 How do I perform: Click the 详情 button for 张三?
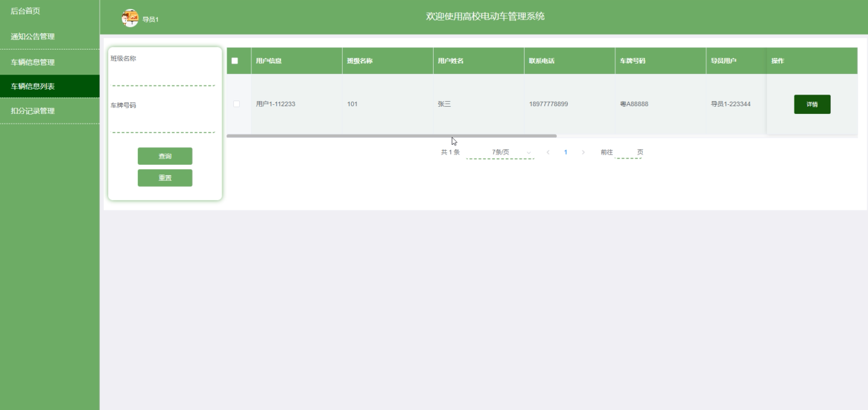tap(812, 104)
